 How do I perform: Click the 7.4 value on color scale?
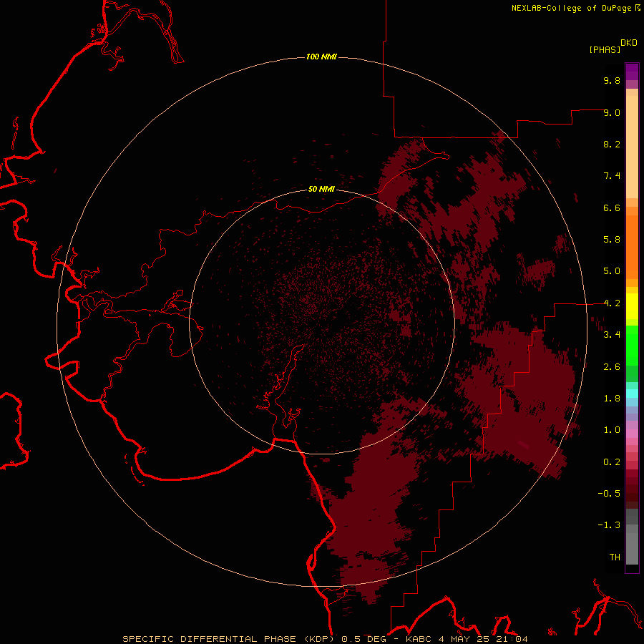[x=612, y=176]
